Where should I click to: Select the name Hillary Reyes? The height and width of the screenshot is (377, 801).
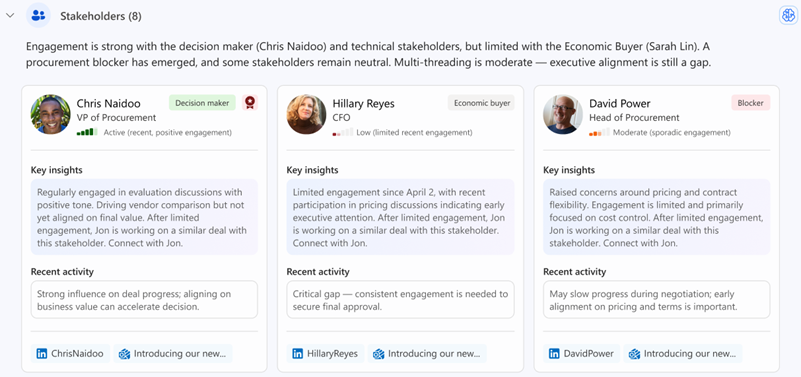point(363,104)
